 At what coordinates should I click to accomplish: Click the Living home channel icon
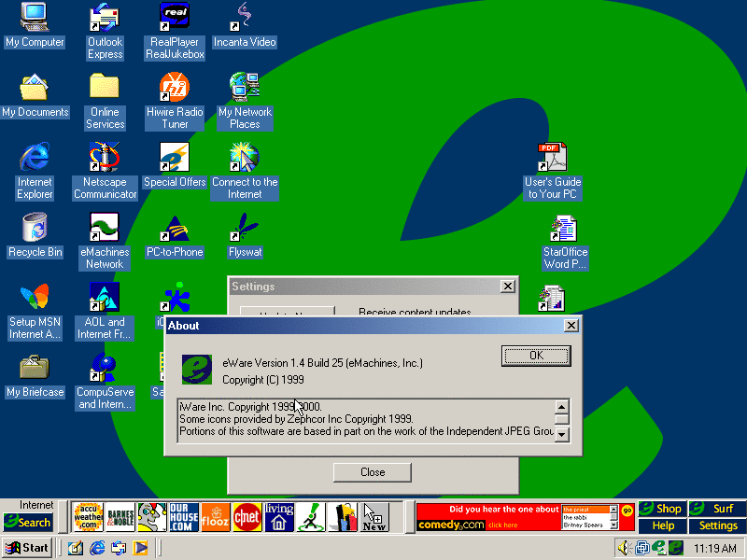click(x=278, y=516)
